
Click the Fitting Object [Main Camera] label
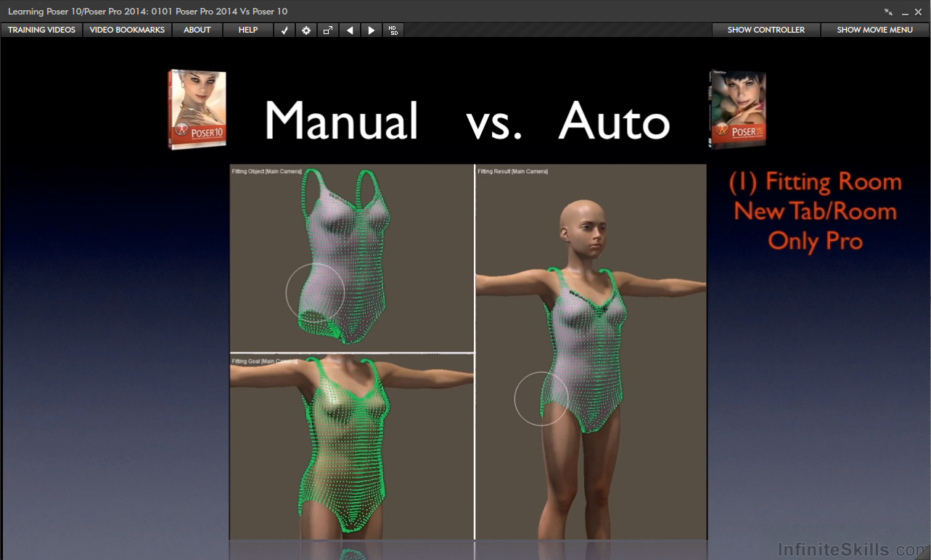266,171
